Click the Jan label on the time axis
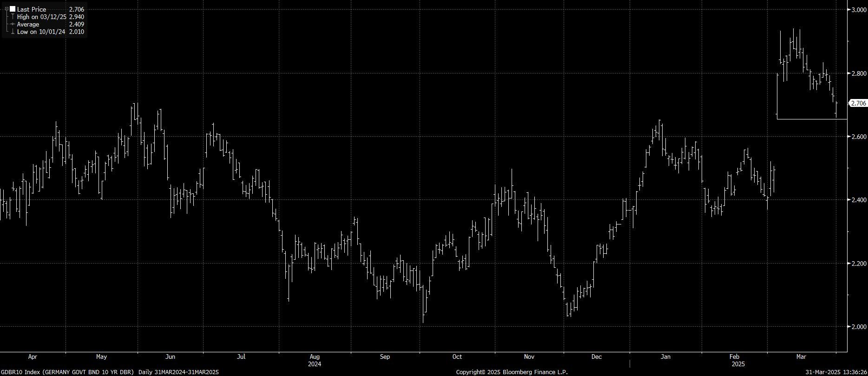The width and height of the screenshot is (868, 376). tap(666, 357)
